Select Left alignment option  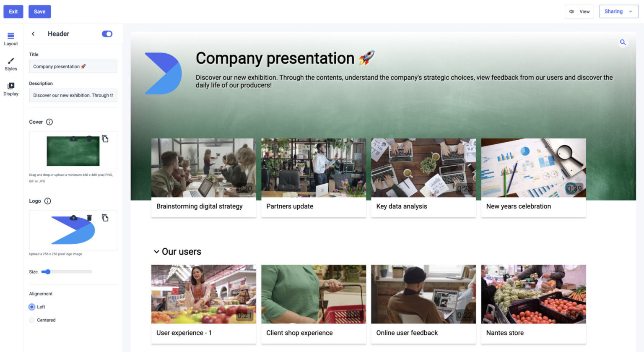click(x=31, y=307)
